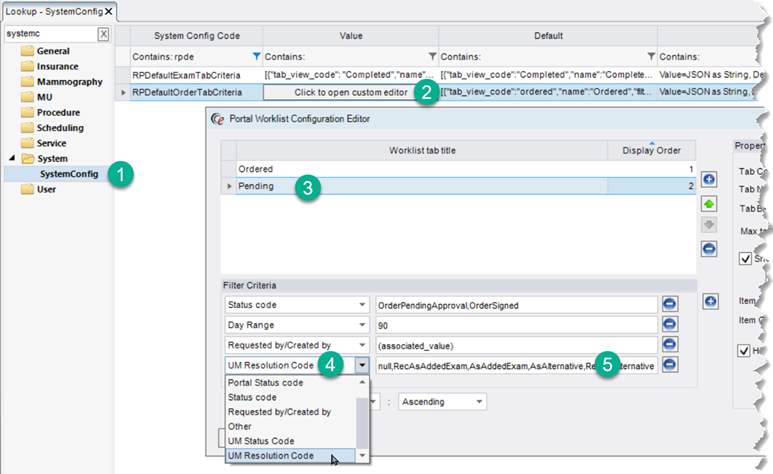Viewport: 773px width, 474px height.
Task: Select the Lookup - SystemConfig tab
Action: coord(53,10)
